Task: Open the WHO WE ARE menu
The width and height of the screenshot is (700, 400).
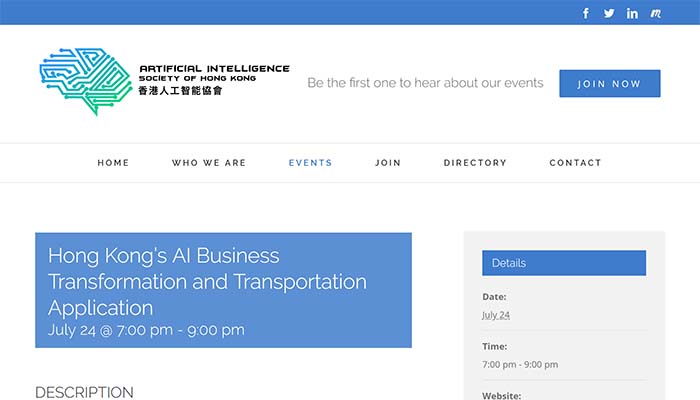Action: coord(209,163)
